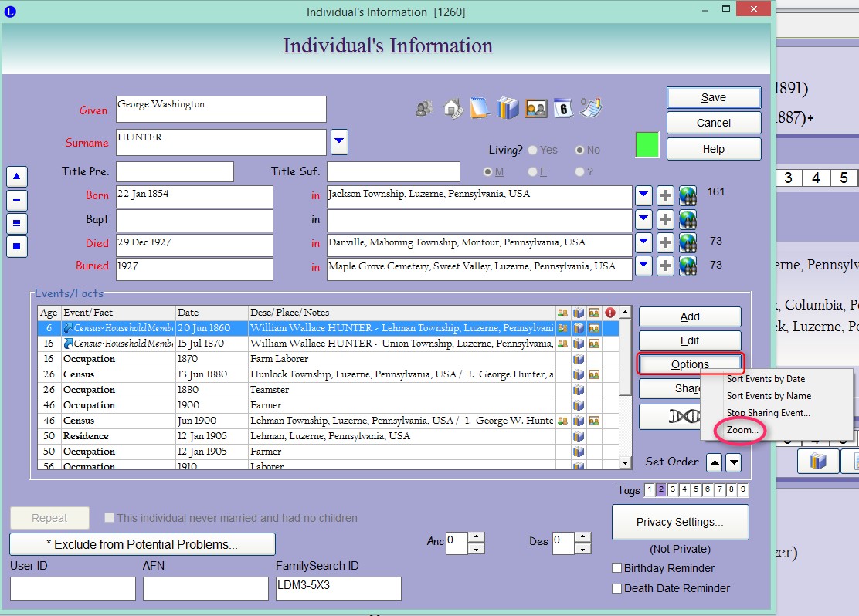Click the three-lines list button on the left
859x616 pixels.
[16, 223]
